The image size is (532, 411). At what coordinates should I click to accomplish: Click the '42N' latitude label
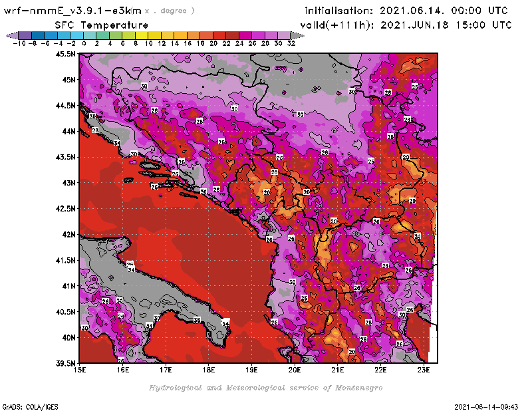coord(68,235)
